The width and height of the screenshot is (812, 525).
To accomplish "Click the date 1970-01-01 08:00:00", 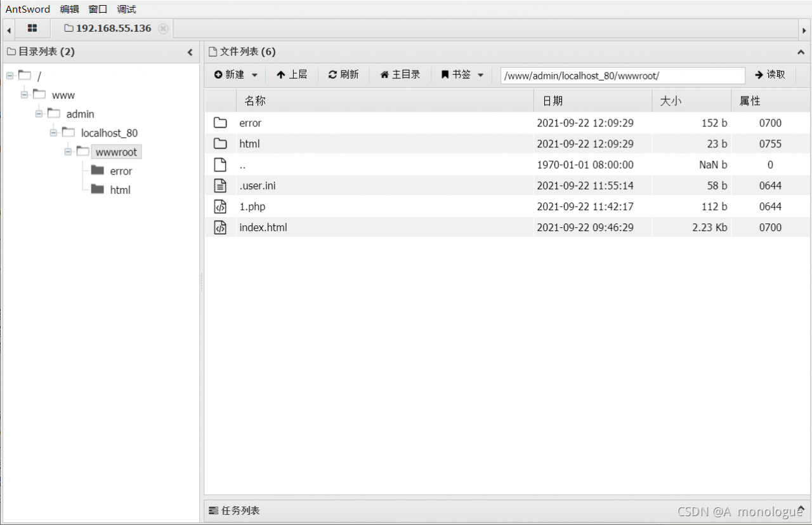I will (x=586, y=165).
